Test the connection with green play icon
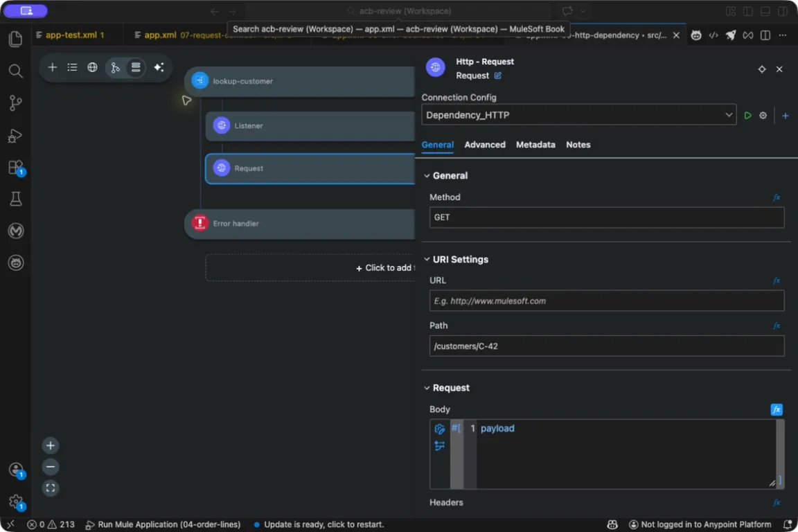 747,116
